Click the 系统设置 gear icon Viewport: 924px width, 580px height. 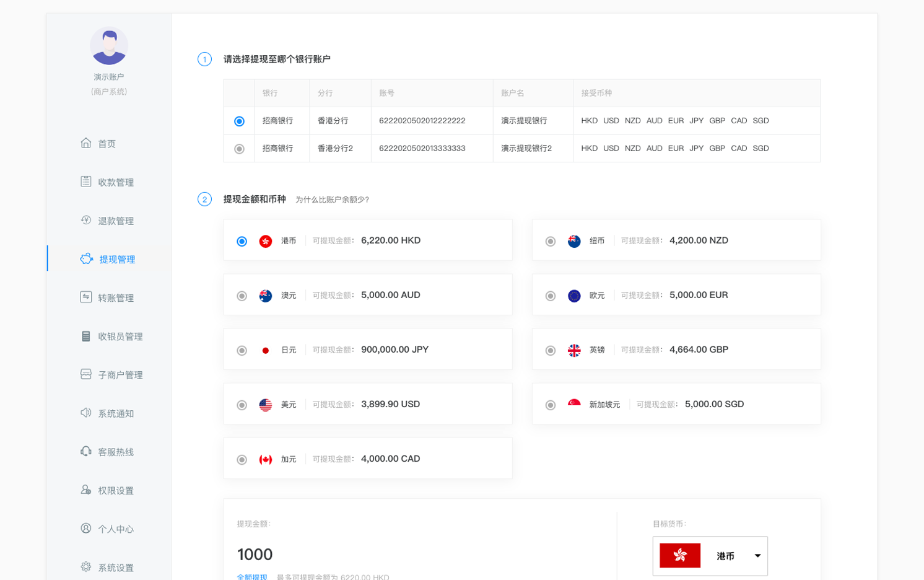(x=86, y=567)
